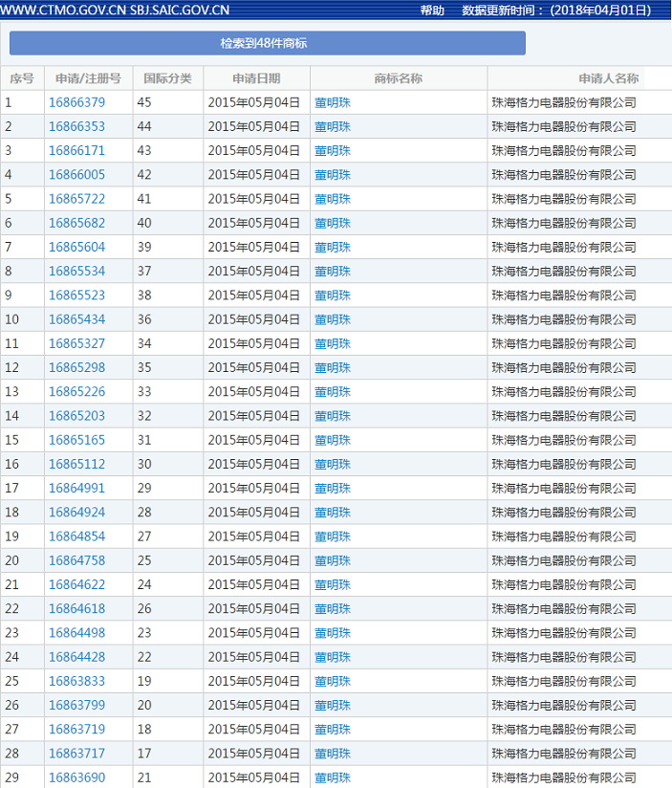672x788 pixels.
Task: Open registration number 16866379
Action: coord(76,102)
